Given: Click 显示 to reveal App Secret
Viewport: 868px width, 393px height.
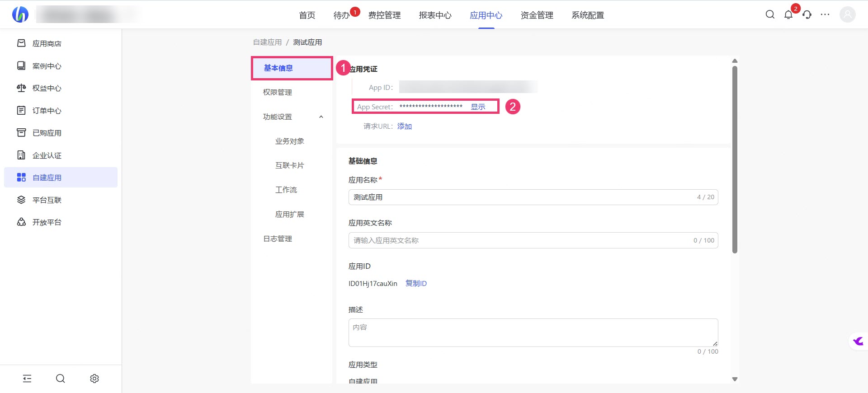Looking at the screenshot, I should tap(478, 107).
